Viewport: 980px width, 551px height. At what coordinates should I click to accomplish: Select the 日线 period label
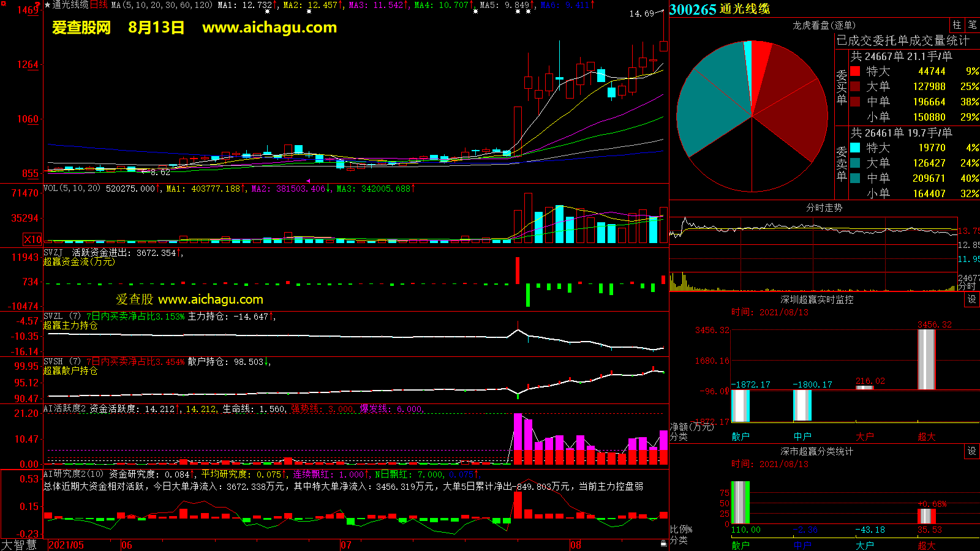point(99,5)
